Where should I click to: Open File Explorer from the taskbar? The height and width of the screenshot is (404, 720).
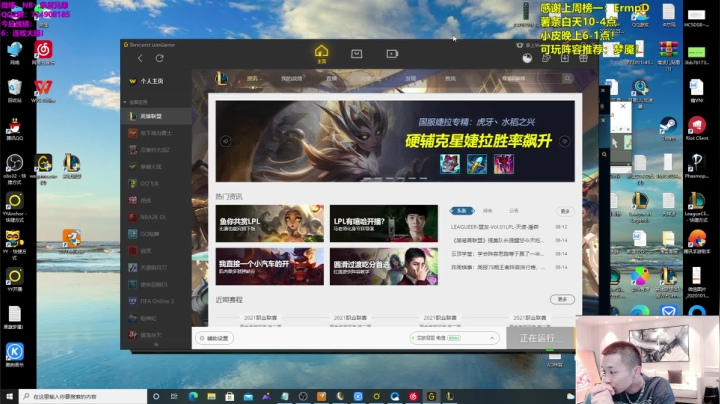[211, 396]
